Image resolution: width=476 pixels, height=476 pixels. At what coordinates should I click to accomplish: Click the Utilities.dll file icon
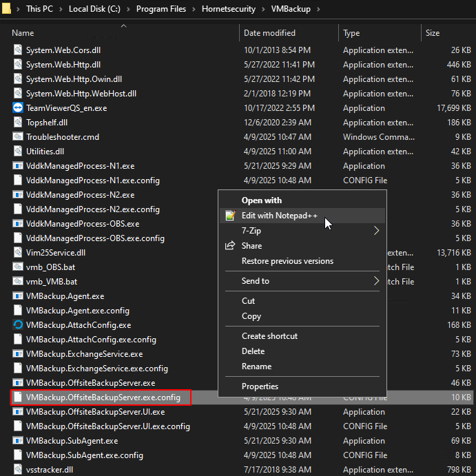pyautogui.click(x=18, y=151)
